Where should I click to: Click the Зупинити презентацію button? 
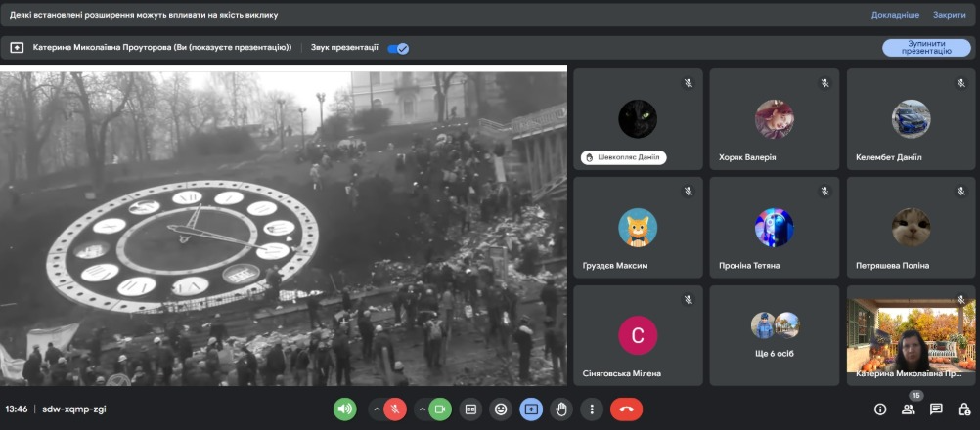coord(926,48)
